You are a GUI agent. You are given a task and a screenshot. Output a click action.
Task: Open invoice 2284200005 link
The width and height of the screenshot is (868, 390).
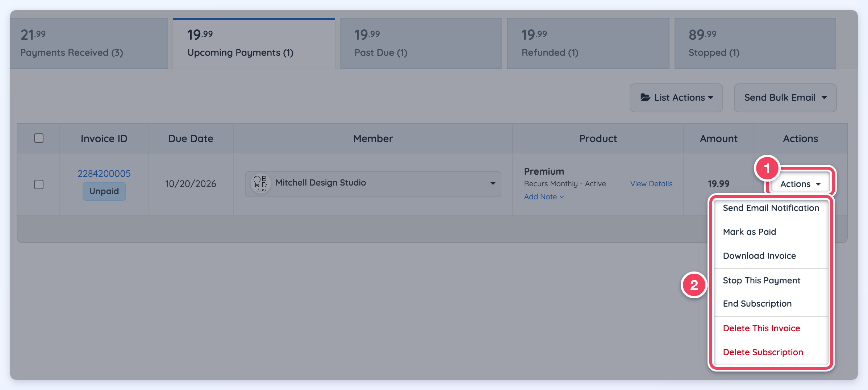click(104, 174)
